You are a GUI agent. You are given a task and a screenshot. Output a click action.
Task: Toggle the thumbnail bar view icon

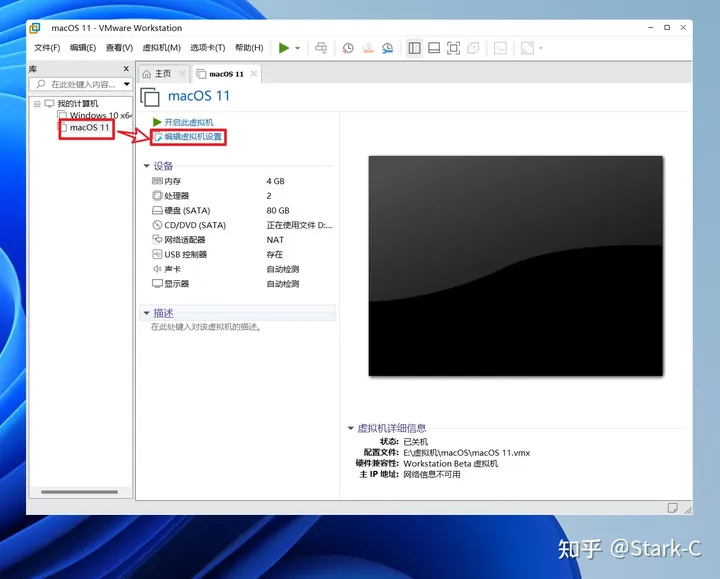tap(434, 48)
